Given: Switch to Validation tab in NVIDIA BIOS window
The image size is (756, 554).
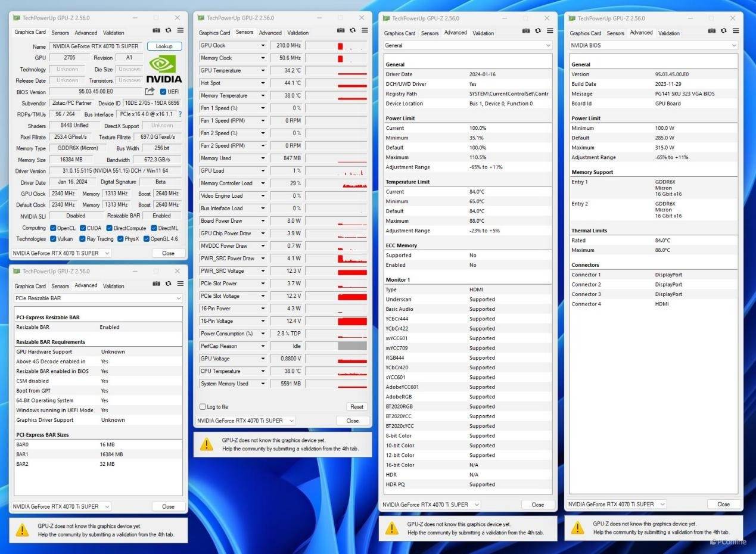Looking at the screenshot, I should tap(669, 33).
